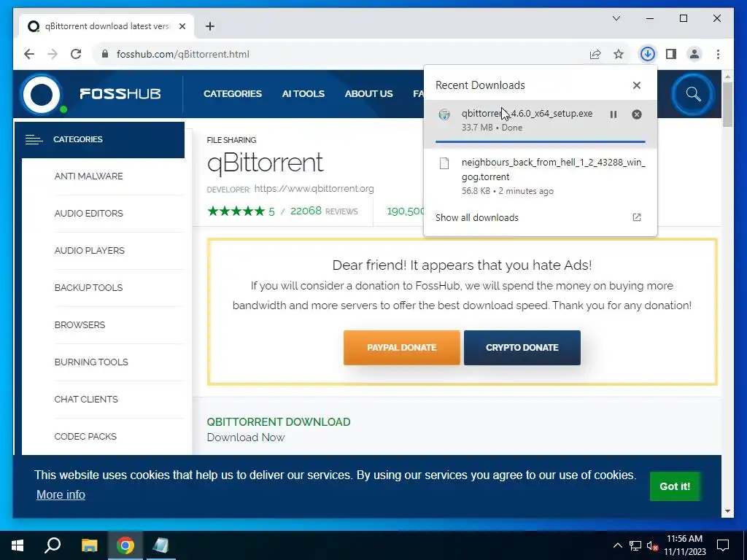The image size is (747, 560).
Task: Click the vertical scrollbar thumb
Action: point(727,104)
